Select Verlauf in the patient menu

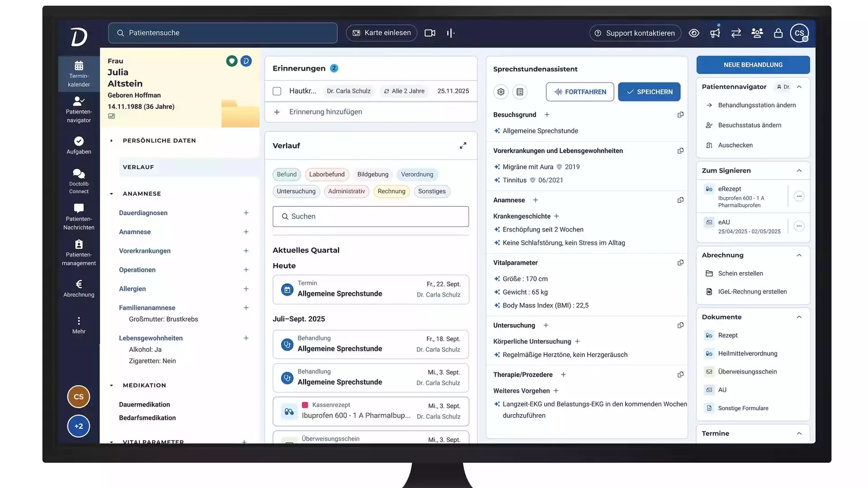(138, 167)
